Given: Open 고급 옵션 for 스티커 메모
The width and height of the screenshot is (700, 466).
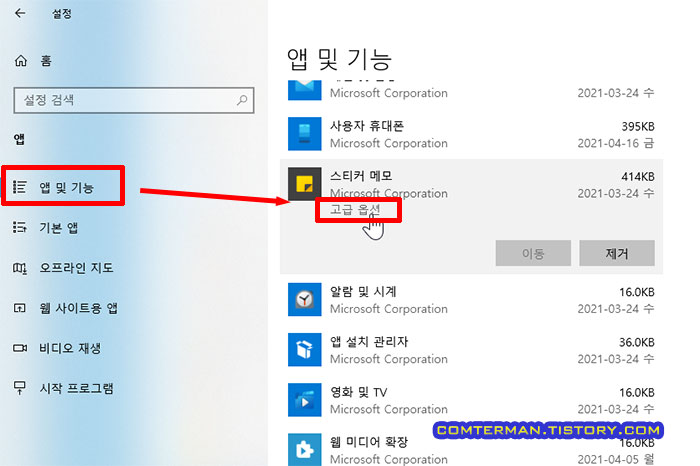Looking at the screenshot, I should (355, 209).
